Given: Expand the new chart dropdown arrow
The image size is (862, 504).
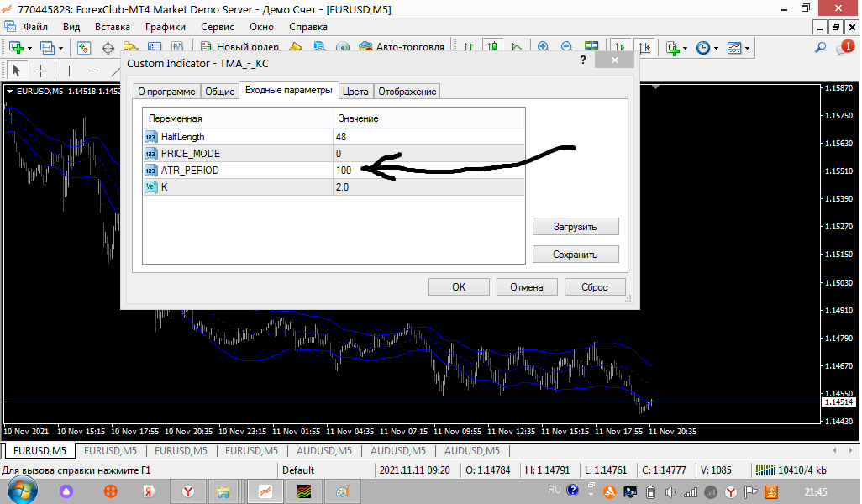Looking at the screenshot, I should coord(29,49).
